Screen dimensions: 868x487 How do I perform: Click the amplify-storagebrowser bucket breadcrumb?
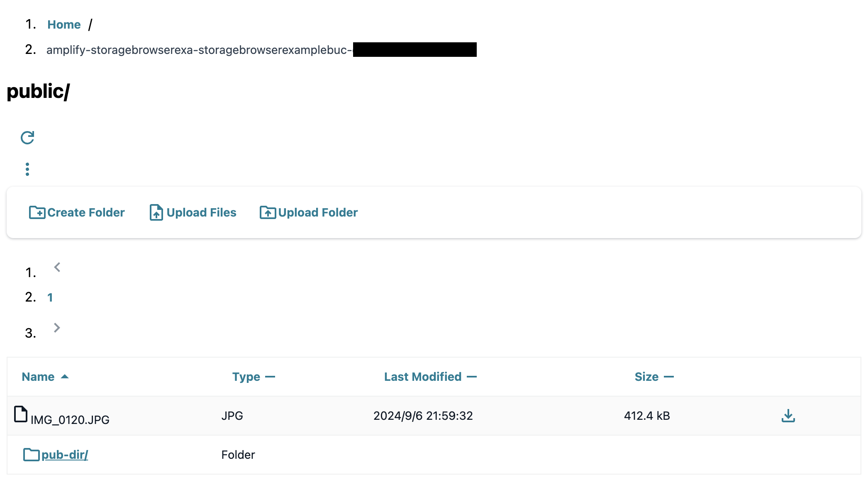(199, 50)
